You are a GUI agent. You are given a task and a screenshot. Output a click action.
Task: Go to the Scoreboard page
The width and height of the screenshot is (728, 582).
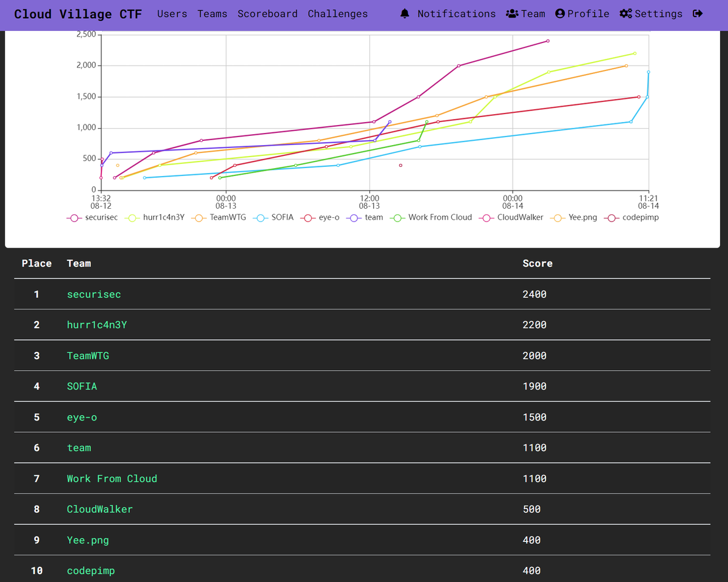(268, 13)
